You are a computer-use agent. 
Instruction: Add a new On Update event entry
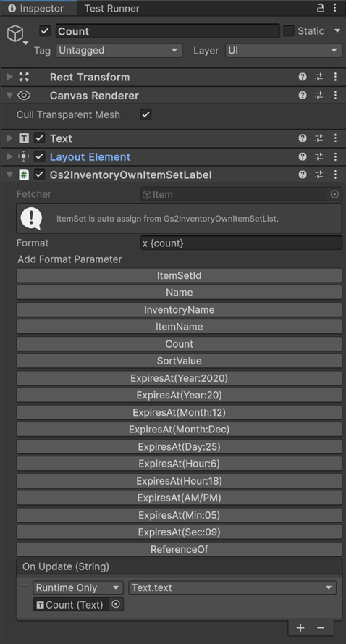300,627
